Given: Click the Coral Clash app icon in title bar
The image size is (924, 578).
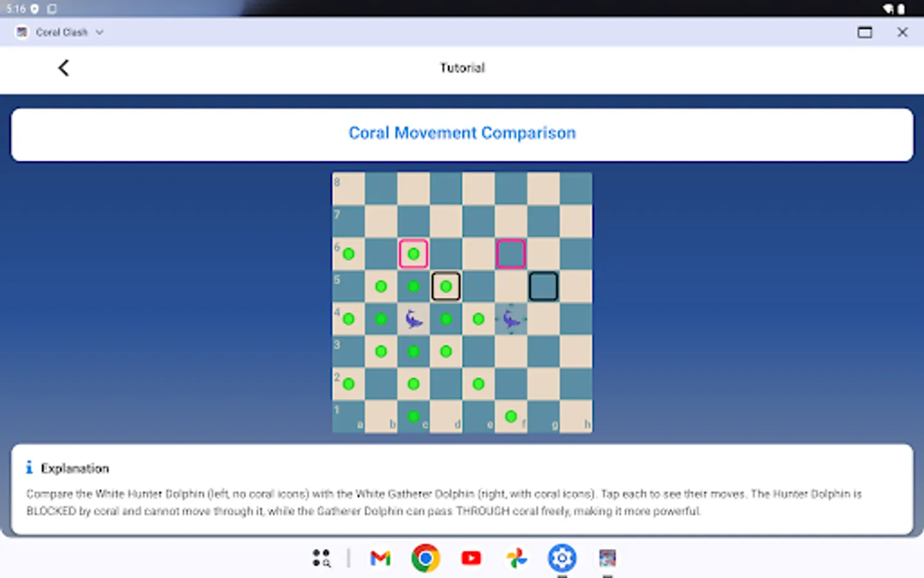Looking at the screenshot, I should (22, 31).
